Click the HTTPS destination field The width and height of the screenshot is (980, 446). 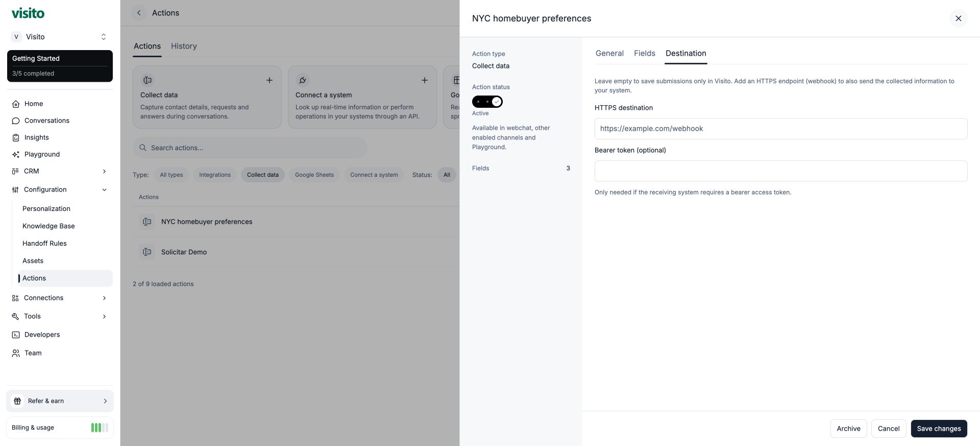click(781, 129)
